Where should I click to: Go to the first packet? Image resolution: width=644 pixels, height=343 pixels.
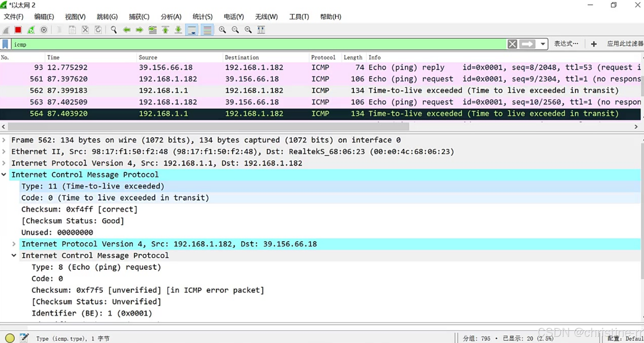[x=165, y=30]
